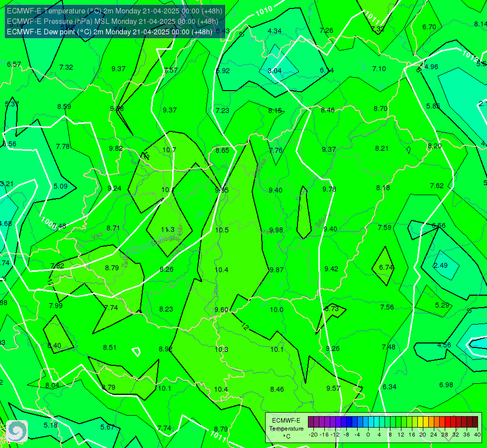Click the dew point value 8.92
This screenshot has width=487, height=448.
pyautogui.click(x=166, y=349)
